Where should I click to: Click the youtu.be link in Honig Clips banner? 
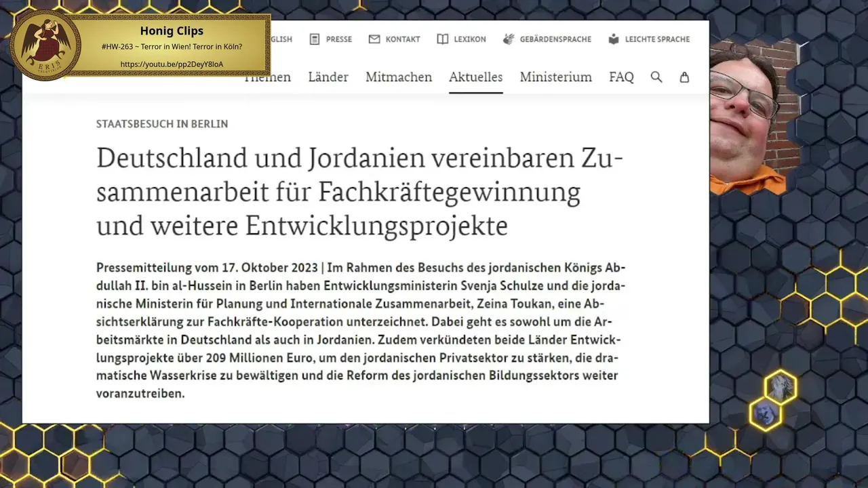(172, 64)
